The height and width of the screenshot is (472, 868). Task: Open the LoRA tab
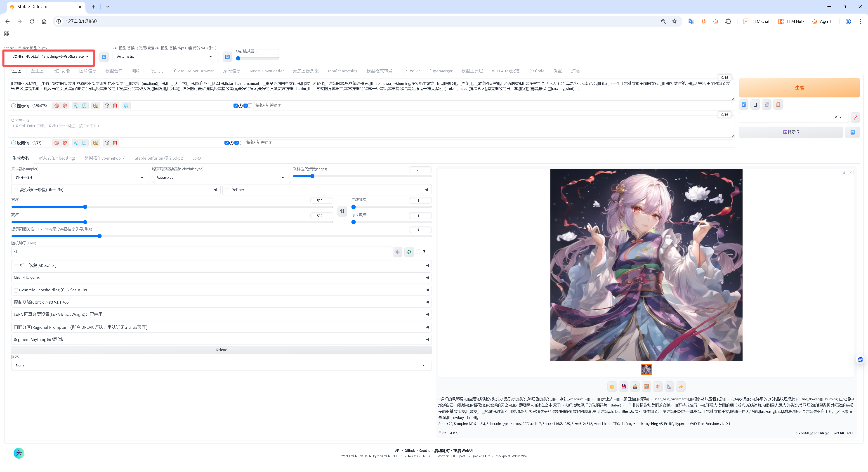click(197, 158)
